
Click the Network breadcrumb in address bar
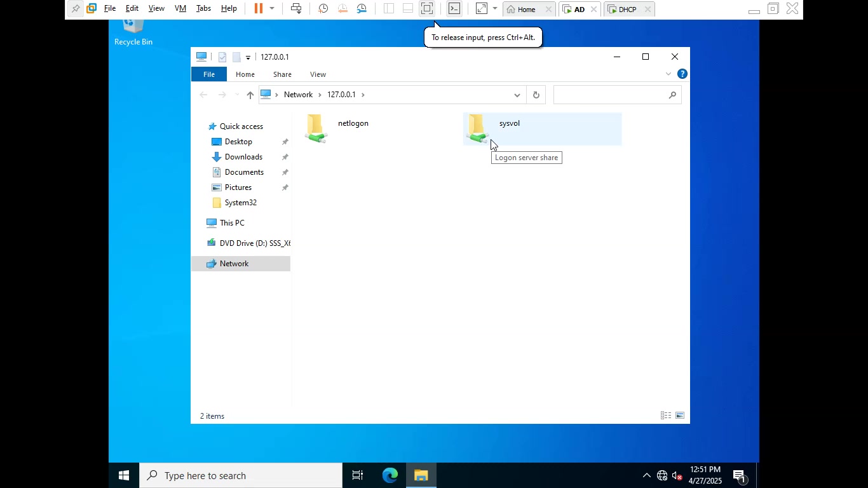[298, 95]
